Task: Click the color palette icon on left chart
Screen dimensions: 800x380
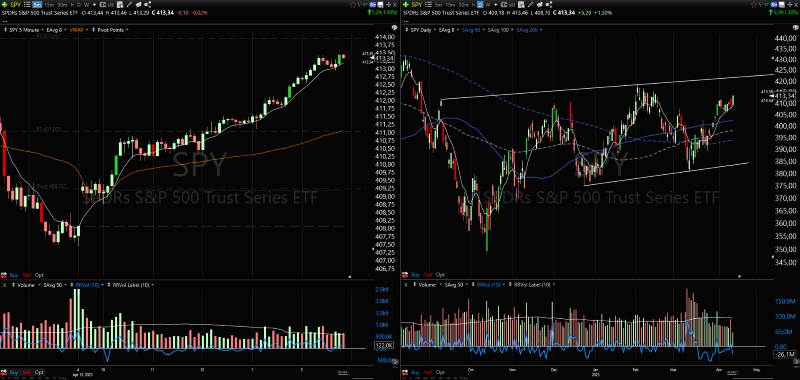Action: point(394,28)
